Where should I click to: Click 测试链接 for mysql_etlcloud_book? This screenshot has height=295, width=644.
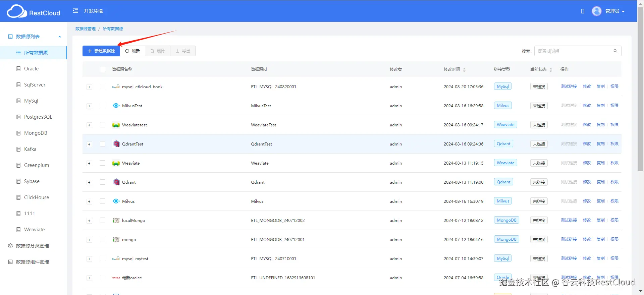(x=569, y=86)
